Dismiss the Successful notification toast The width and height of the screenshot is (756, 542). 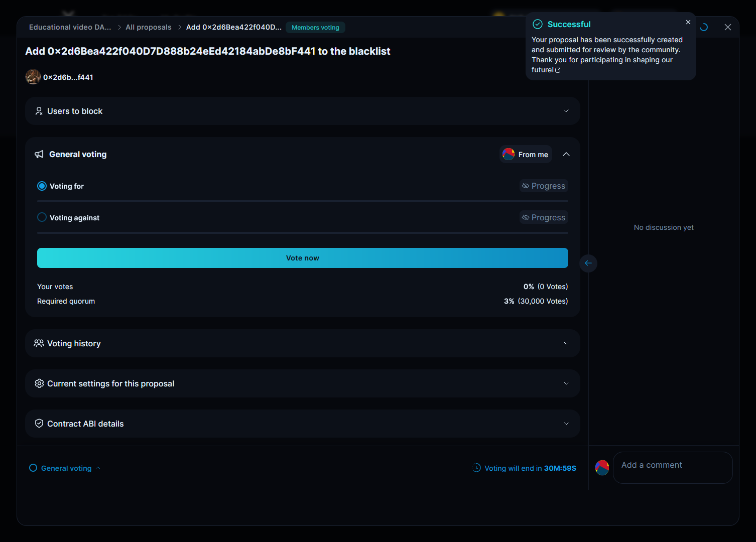pyautogui.click(x=688, y=22)
